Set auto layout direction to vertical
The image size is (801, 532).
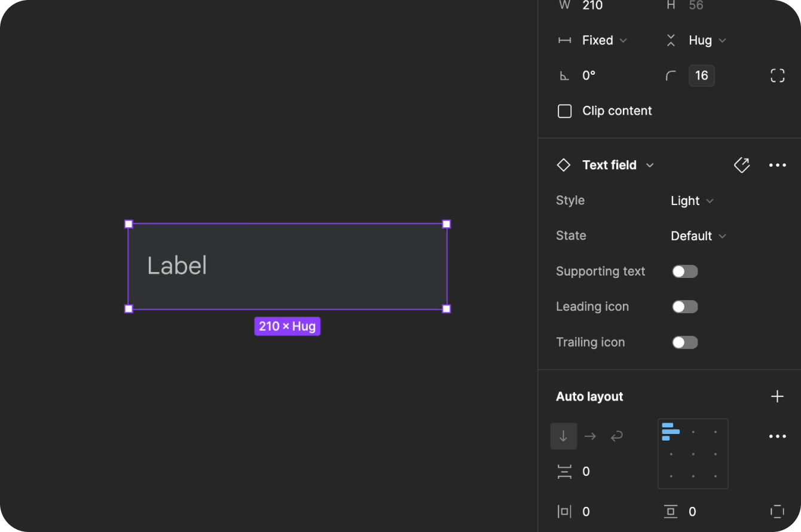pos(563,436)
